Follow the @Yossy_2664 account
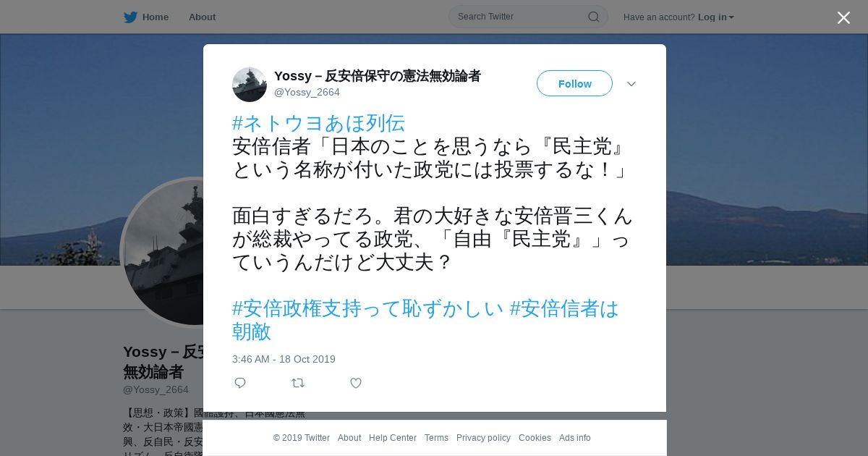The height and width of the screenshot is (456, 868). pos(574,83)
